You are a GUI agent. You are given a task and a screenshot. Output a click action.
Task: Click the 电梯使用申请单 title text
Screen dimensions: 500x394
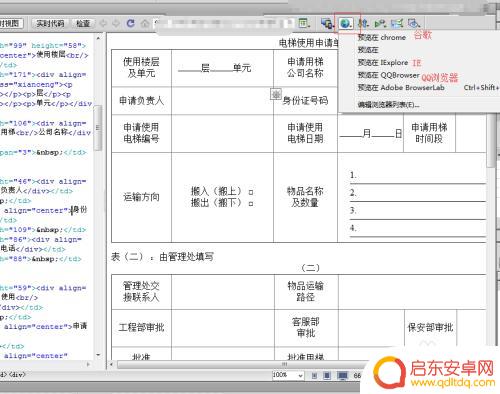coord(309,43)
